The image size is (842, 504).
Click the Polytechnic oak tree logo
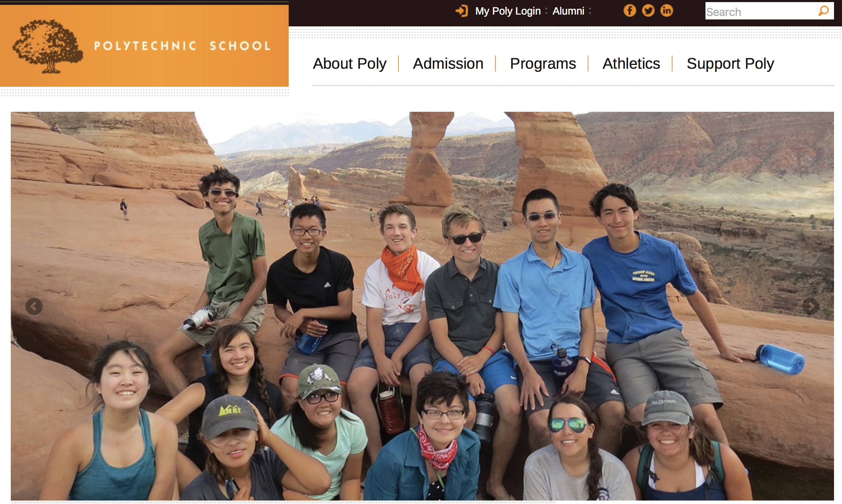pyautogui.click(x=48, y=47)
